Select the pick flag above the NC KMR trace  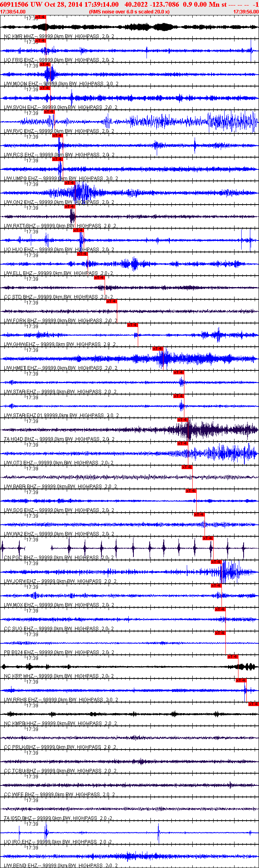click(41, 17)
